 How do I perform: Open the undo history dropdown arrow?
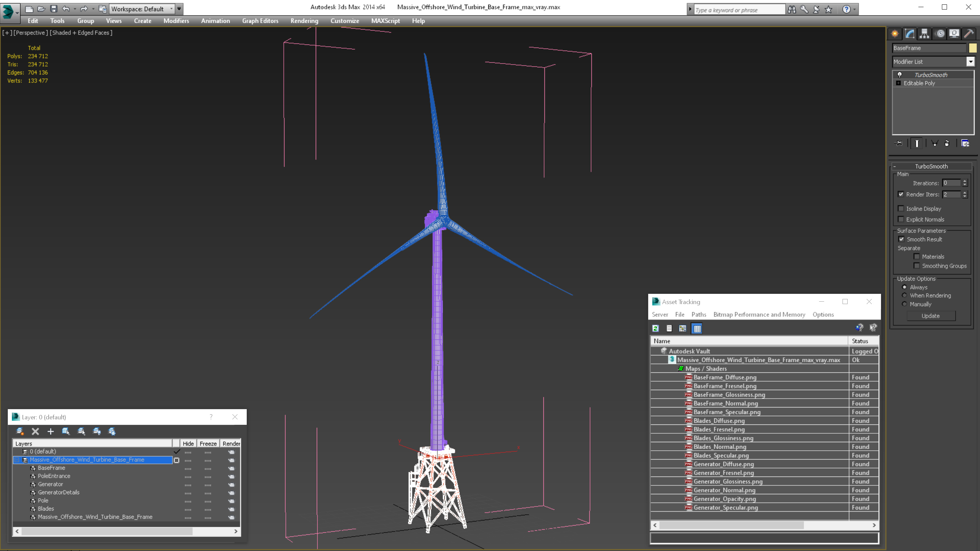pyautogui.click(x=75, y=9)
